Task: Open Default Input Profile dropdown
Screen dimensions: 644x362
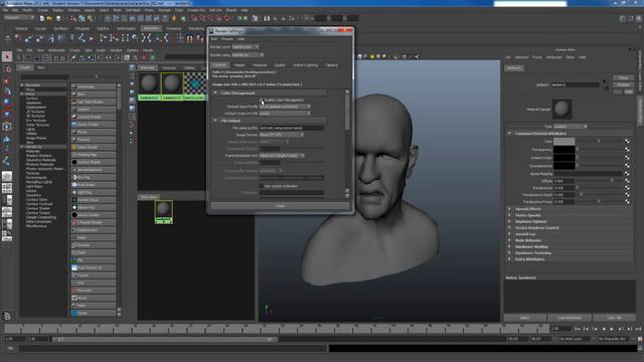Action: coord(285,107)
